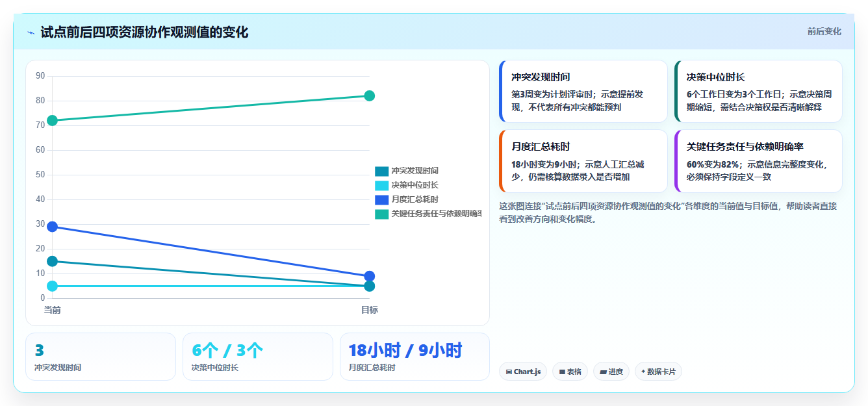Click the 18小时 / 9小时 stat card
The width and height of the screenshot is (868, 406).
click(x=415, y=357)
